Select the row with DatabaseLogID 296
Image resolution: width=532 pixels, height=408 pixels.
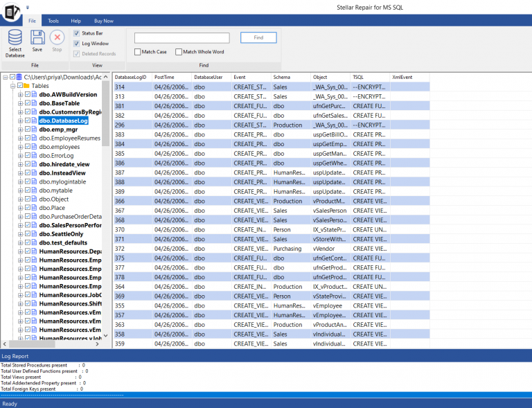point(271,125)
